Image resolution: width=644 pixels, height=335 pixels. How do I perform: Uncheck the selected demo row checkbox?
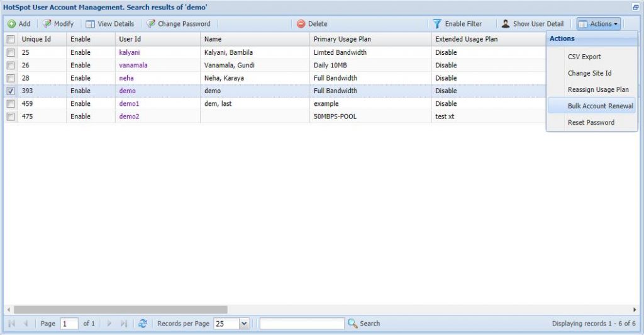(x=10, y=91)
